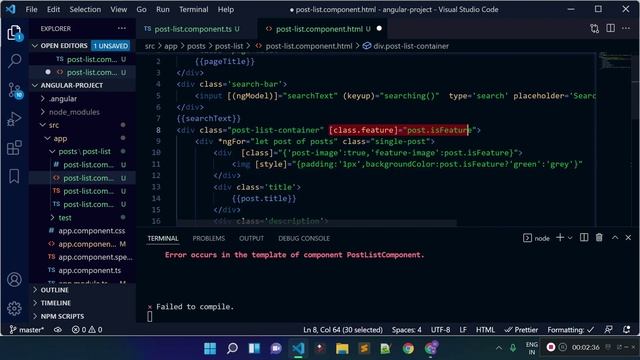Click UTF-8 encoding selector
The image size is (640, 360).
pyautogui.click(x=440, y=330)
